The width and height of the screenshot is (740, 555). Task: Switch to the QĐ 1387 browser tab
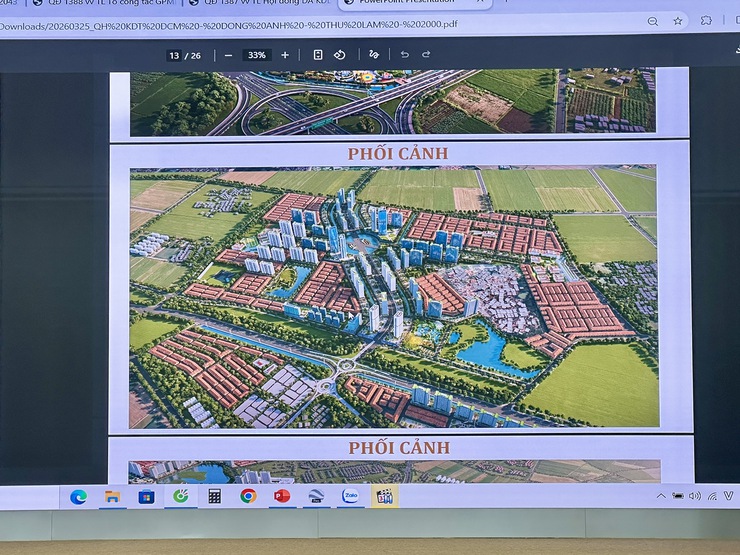(x=260, y=3)
